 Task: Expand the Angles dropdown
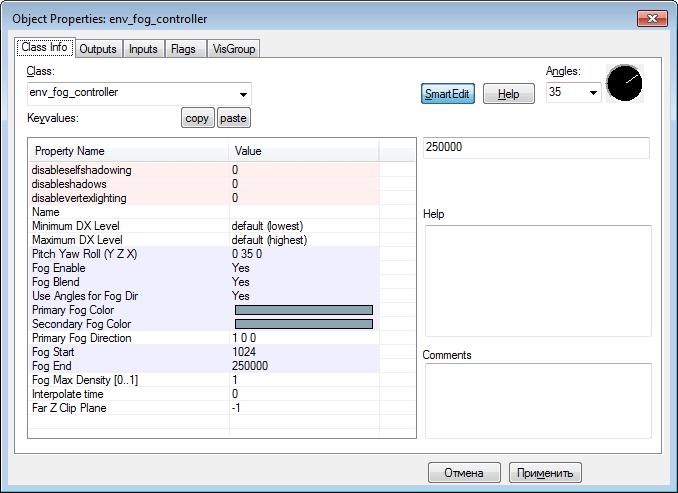(x=593, y=93)
